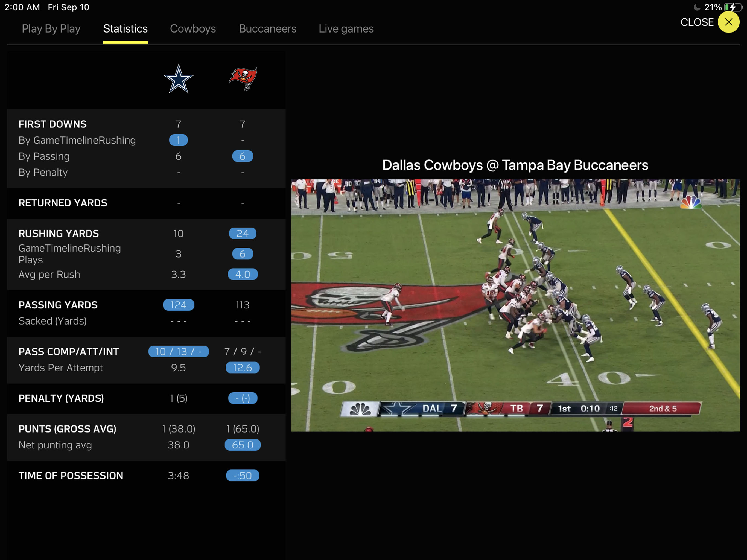Screen dimensions: 747x560
Task: Click the Buccaneers yards per attempt 12.6
Action: [243, 367]
